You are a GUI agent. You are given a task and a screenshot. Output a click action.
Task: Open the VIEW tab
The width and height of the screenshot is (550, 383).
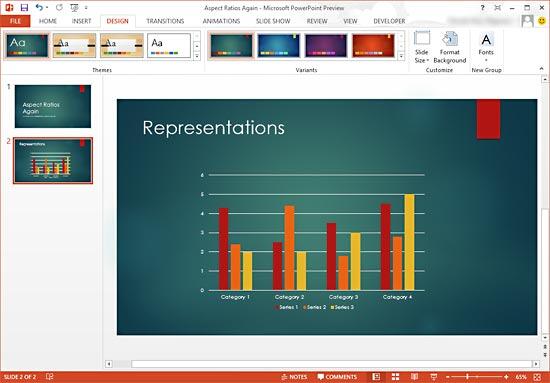point(350,21)
